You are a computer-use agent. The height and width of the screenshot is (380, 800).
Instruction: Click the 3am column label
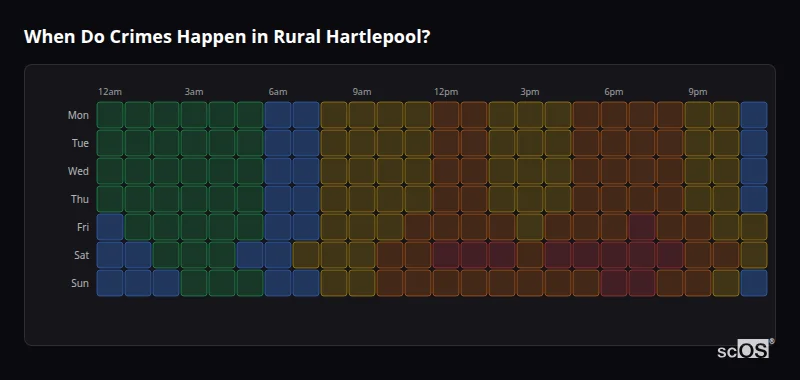click(194, 92)
